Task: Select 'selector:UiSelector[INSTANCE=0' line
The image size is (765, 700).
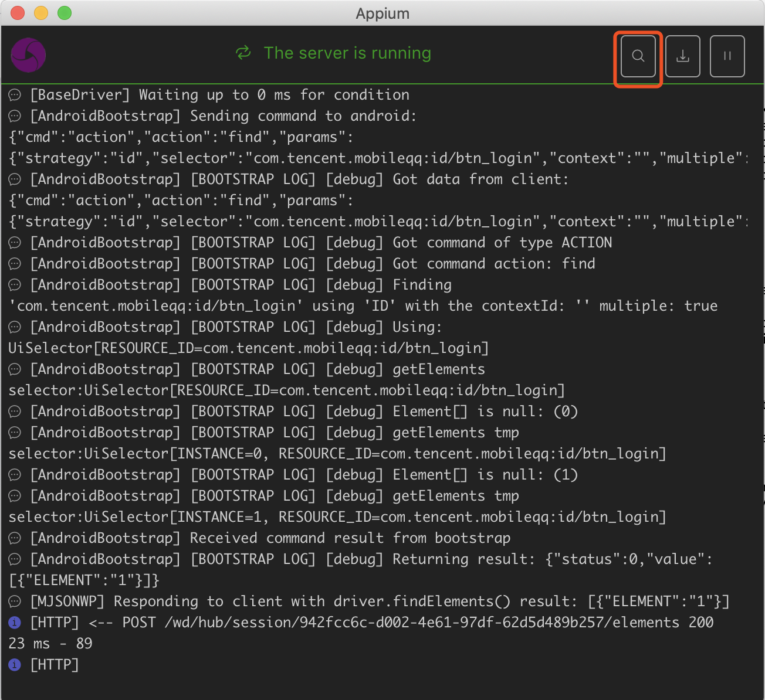Action: pyautogui.click(x=337, y=454)
